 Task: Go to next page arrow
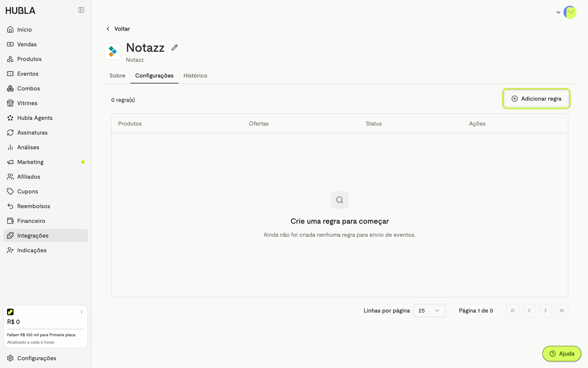pos(545,311)
